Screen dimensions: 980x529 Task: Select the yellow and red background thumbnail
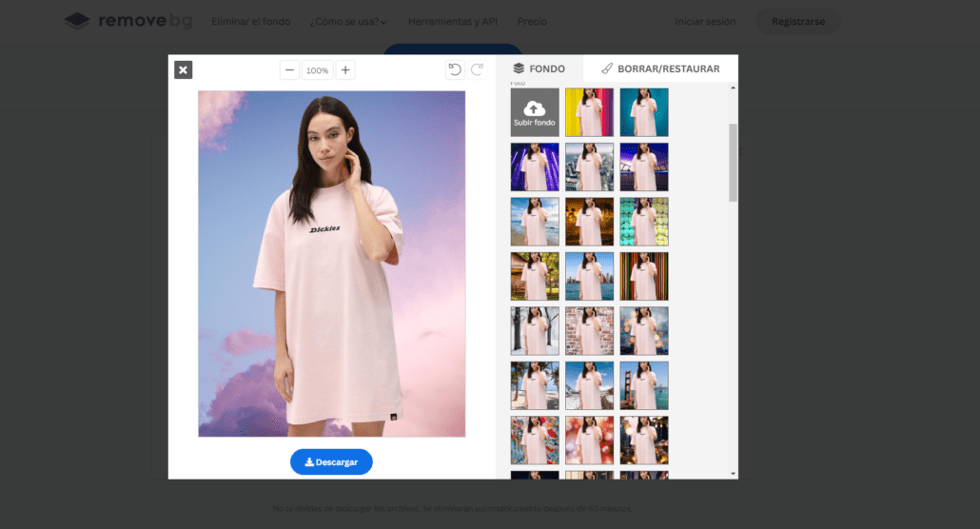coord(589,112)
